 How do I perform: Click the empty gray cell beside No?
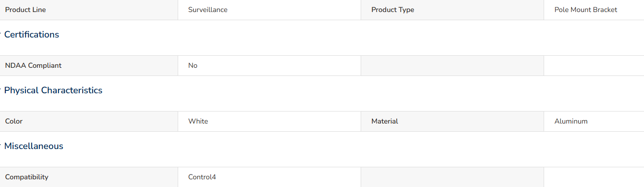point(452,65)
